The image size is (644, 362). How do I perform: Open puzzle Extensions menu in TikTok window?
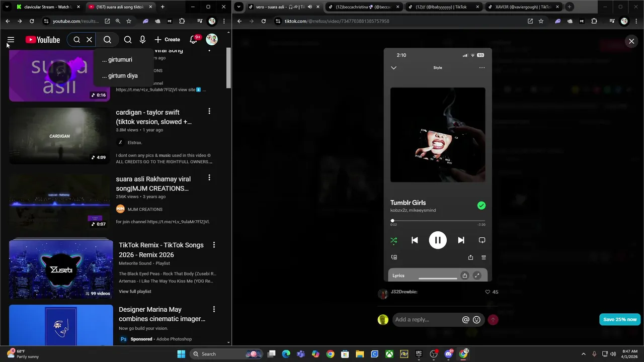pos(594,21)
